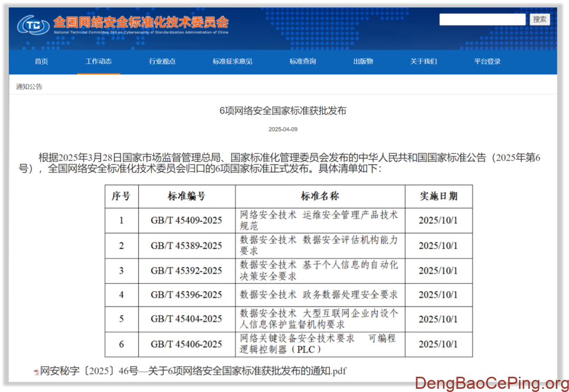Click the 政务数据处理安全要求 standard name cell

click(x=319, y=295)
